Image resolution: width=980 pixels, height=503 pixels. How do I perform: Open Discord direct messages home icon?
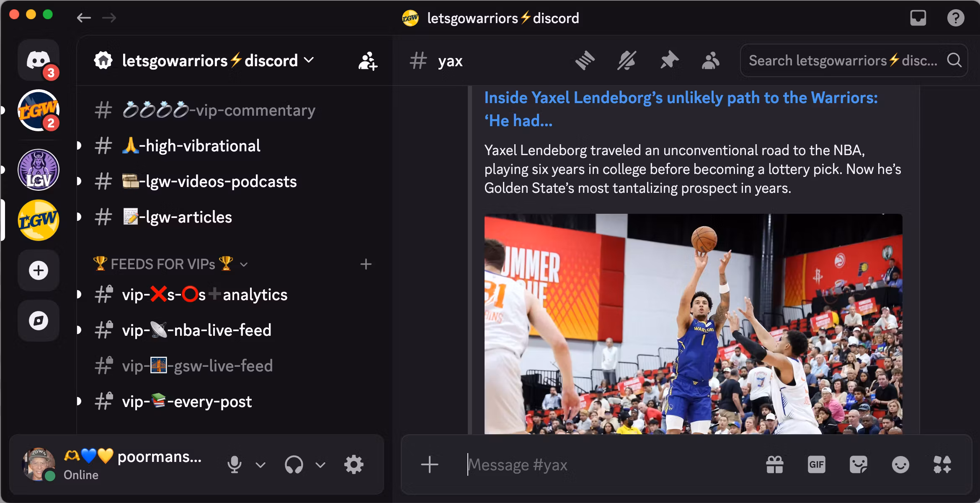[x=39, y=60]
